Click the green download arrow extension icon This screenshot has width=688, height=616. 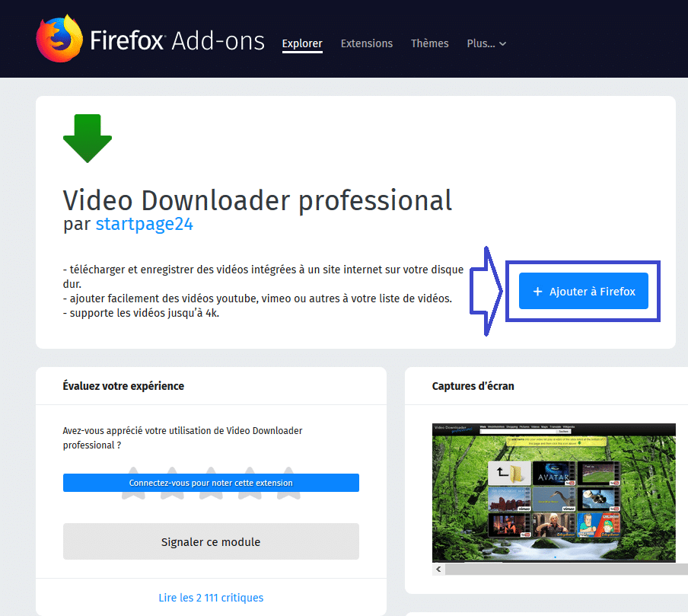(88, 139)
